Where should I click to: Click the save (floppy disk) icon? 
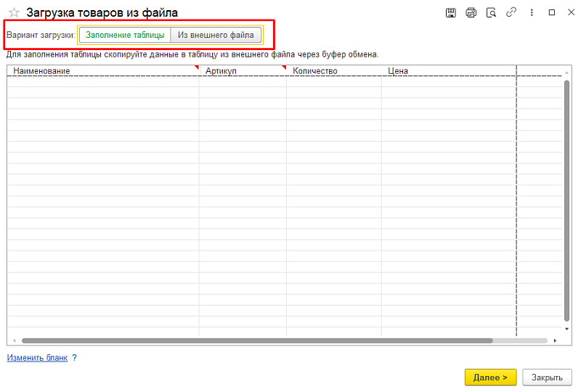[x=450, y=13]
